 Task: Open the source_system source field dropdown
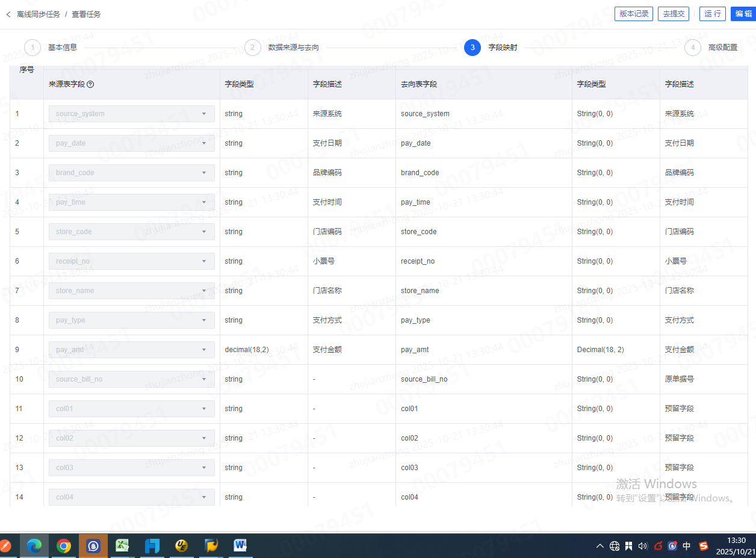point(131,114)
